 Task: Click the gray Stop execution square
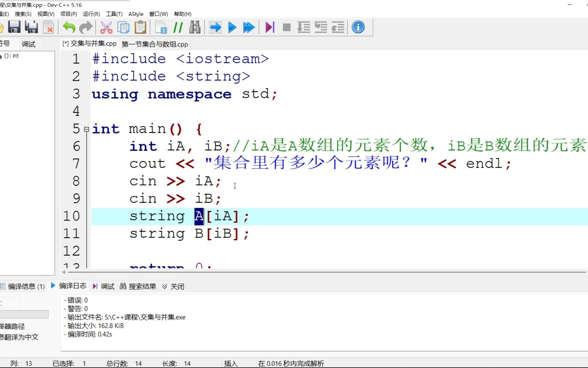pos(287,27)
